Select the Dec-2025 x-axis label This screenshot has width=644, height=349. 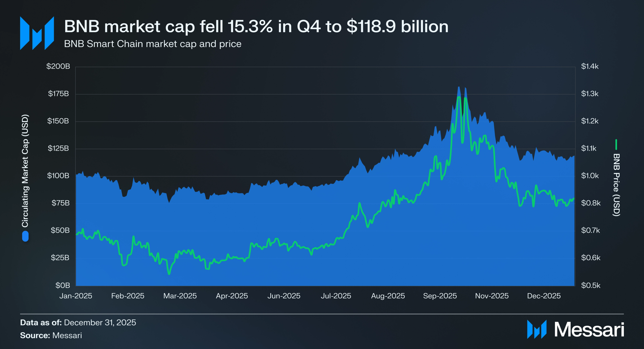(x=544, y=296)
